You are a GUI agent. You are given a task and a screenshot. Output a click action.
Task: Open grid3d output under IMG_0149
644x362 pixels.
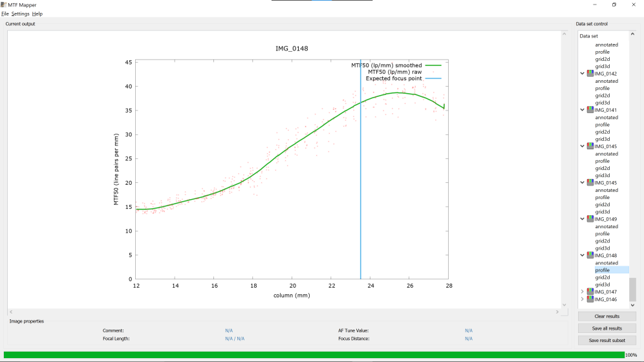603,248
